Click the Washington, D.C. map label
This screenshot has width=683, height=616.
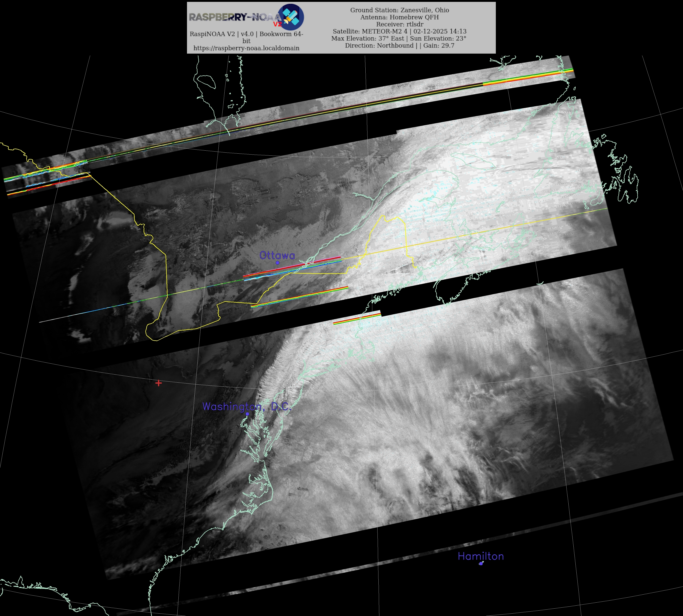click(x=247, y=407)
